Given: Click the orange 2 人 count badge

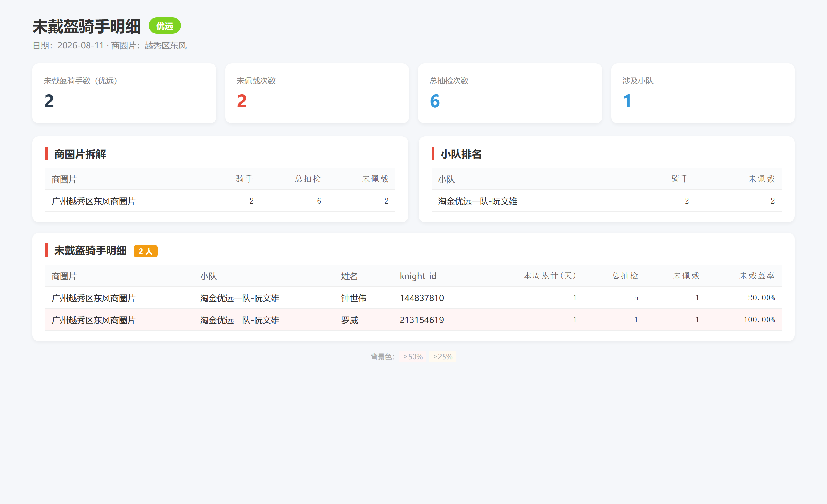Looking at the screenshot, I should click(x=146, y=251).
